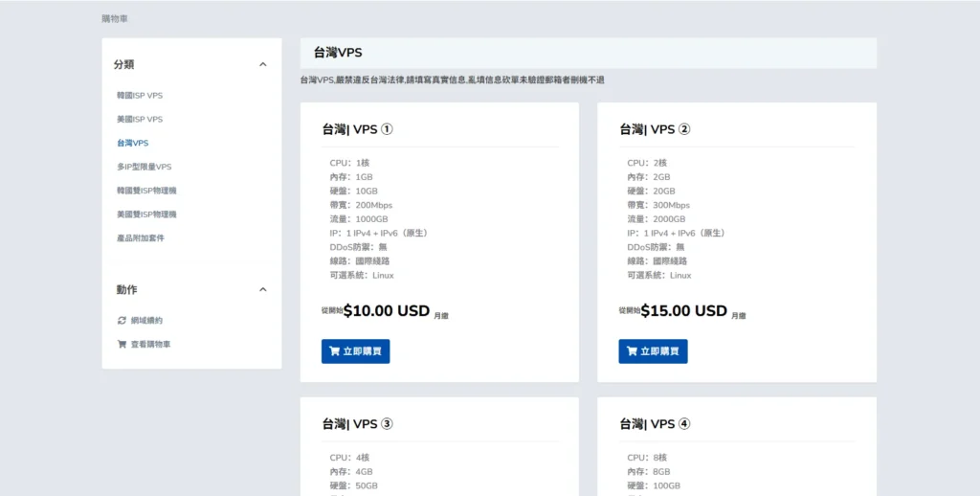Click the 網域續約 link
The image size is (980, 496).
pyautogui.click(x=146, y=320)
